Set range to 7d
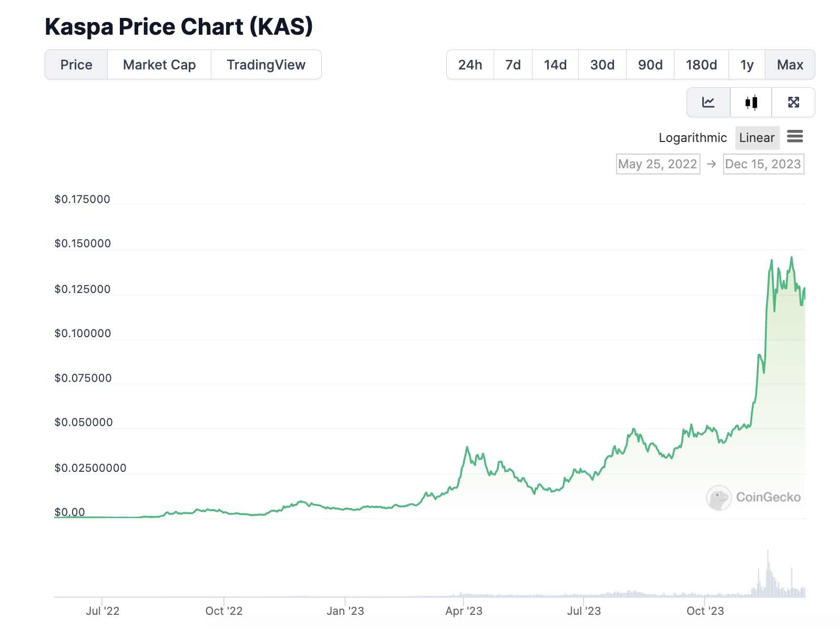Viewport: 840px width, 628px height. tap(513, 65)
